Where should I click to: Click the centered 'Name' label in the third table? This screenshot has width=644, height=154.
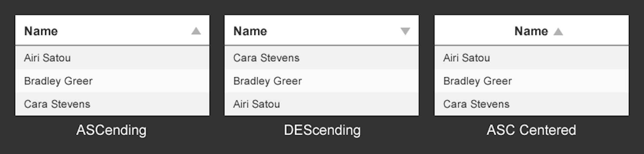click(531, 31)
